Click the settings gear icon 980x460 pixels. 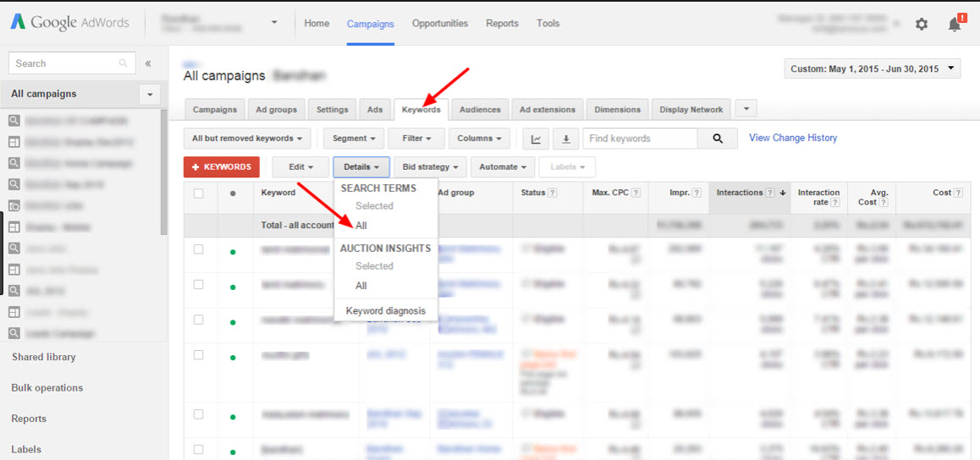(x=922, y=25)
